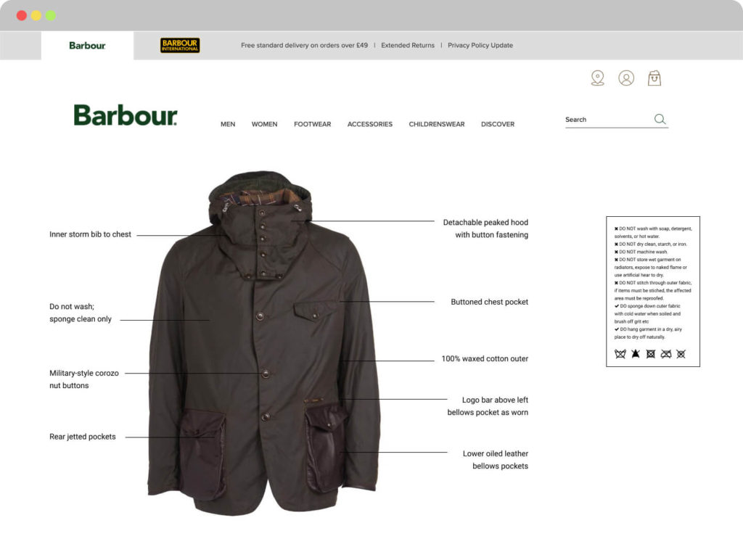Focus the Search input field
This screenshot has height=560, width=743.
click(x=609, y=120)
